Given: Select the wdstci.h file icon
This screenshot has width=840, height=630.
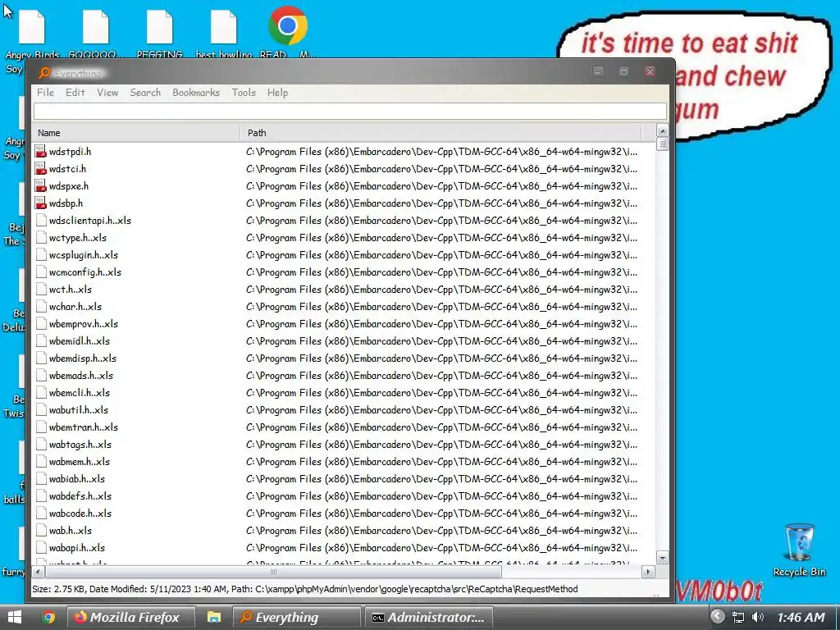Looking at the screenshot, I should 41,169.
